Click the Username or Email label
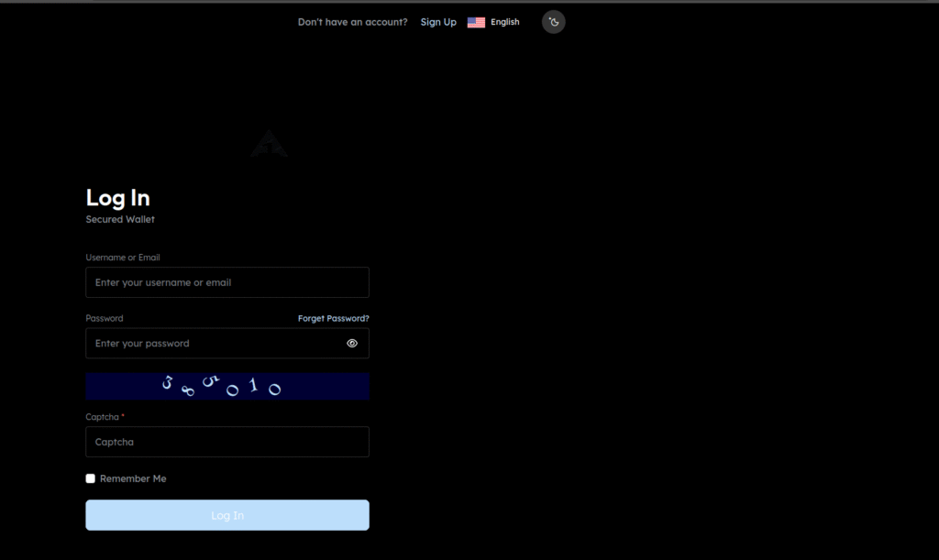939x560 pixels. click(122, 258)
